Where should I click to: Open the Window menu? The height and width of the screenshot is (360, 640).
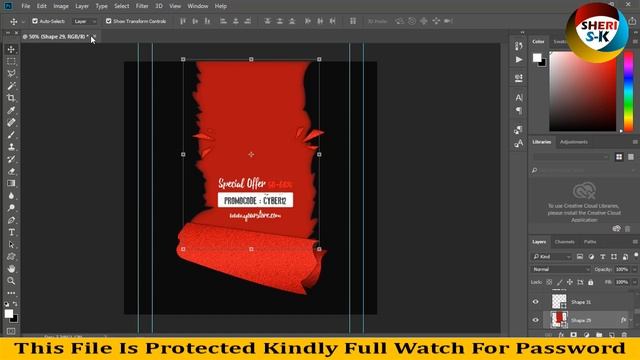click(198, 6)
